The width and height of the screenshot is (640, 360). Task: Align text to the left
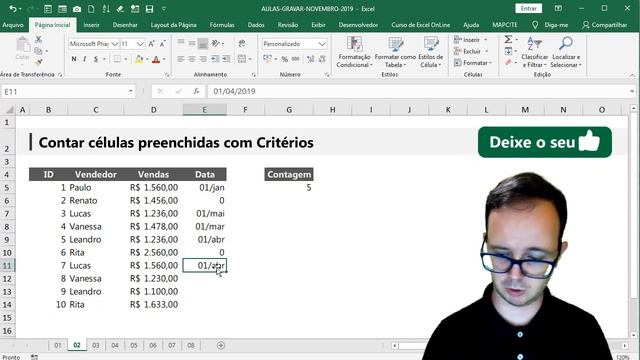[x=180, y=59]
